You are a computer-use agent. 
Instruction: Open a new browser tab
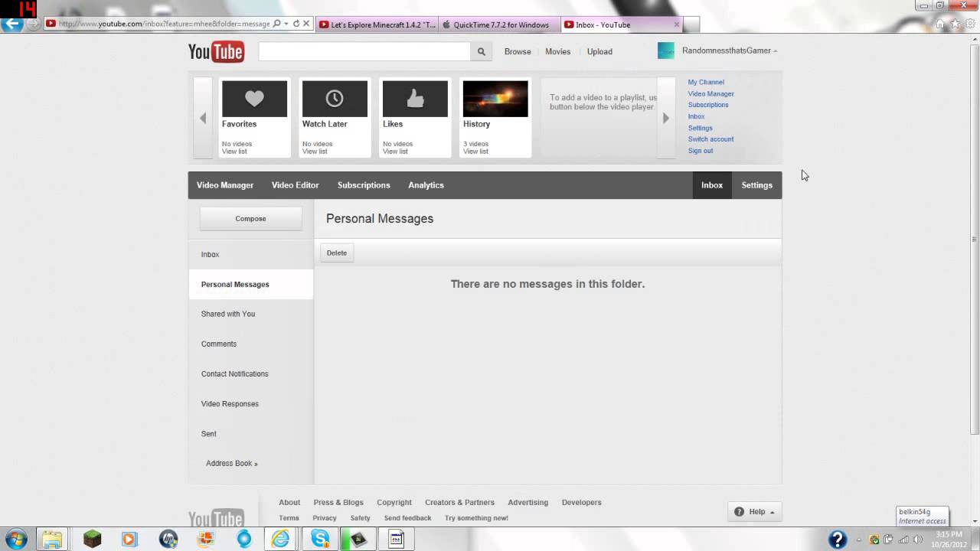pyautogui.click(x=691, y=24)
